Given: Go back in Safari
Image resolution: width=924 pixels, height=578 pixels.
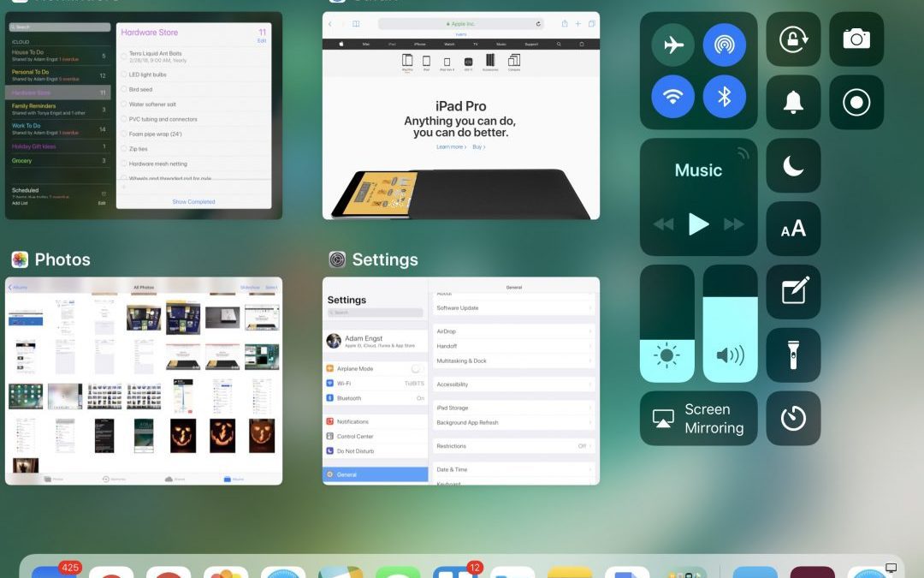Looking at the screenshot, I should (330, 24).
